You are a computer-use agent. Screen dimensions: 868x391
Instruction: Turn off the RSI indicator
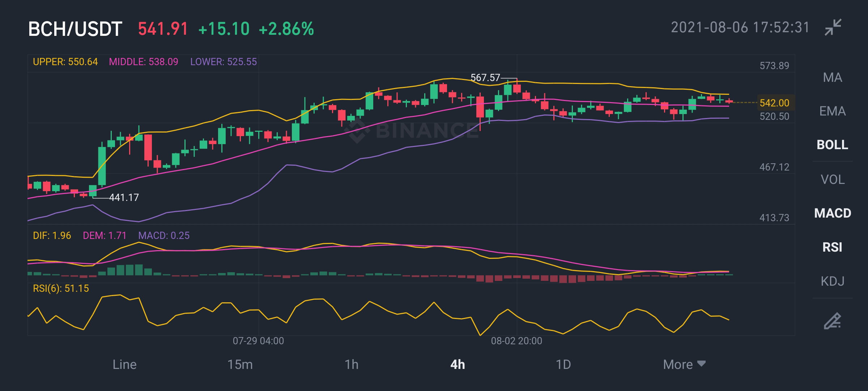click(x=833, y=247)
